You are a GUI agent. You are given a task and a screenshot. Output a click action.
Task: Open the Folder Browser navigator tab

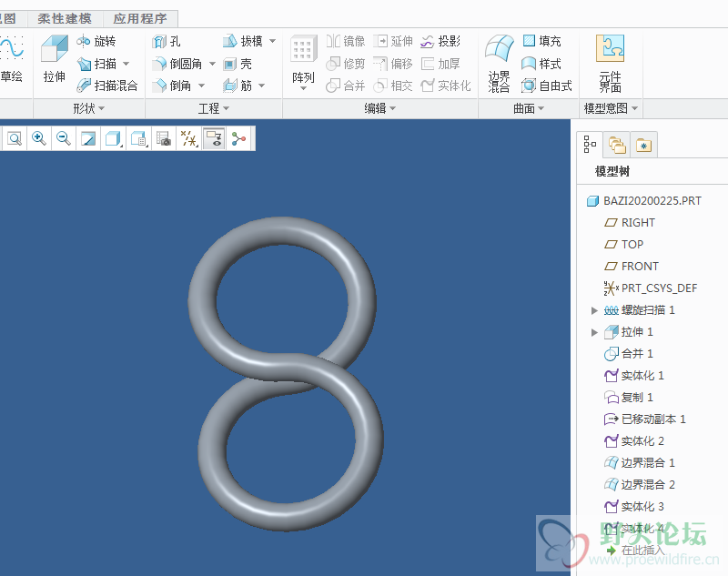[x=617, y=146]
